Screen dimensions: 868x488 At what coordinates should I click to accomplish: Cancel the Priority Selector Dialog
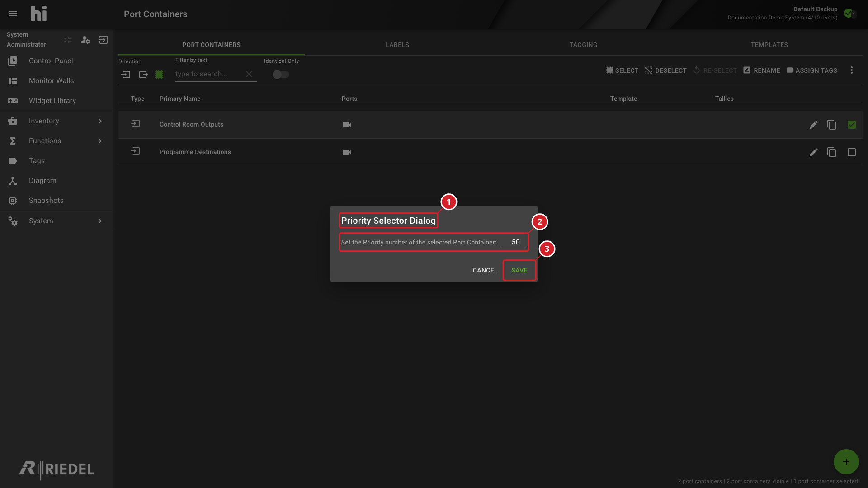[485, 270]
